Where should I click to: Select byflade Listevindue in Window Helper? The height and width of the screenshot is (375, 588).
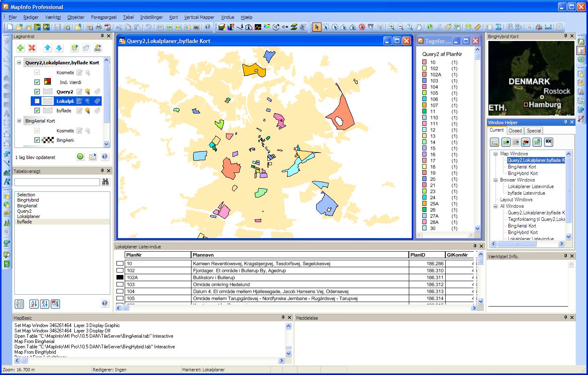pos(526,193)
